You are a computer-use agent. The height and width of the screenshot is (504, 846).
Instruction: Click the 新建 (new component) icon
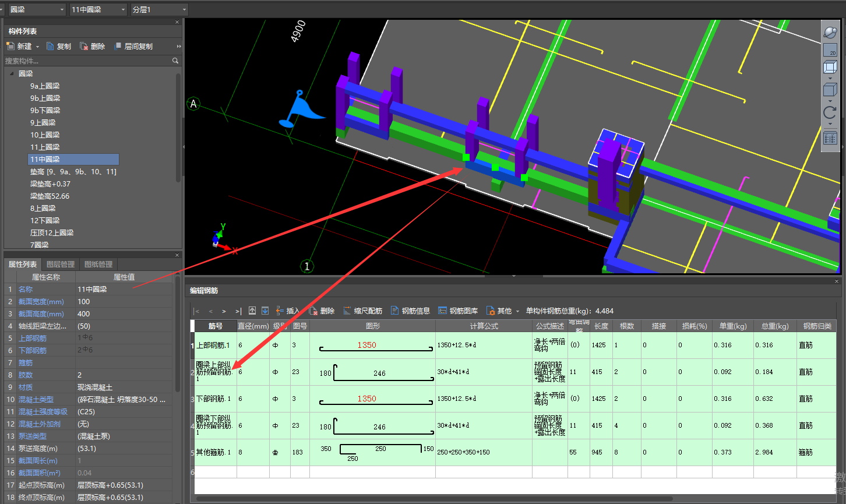10,46
